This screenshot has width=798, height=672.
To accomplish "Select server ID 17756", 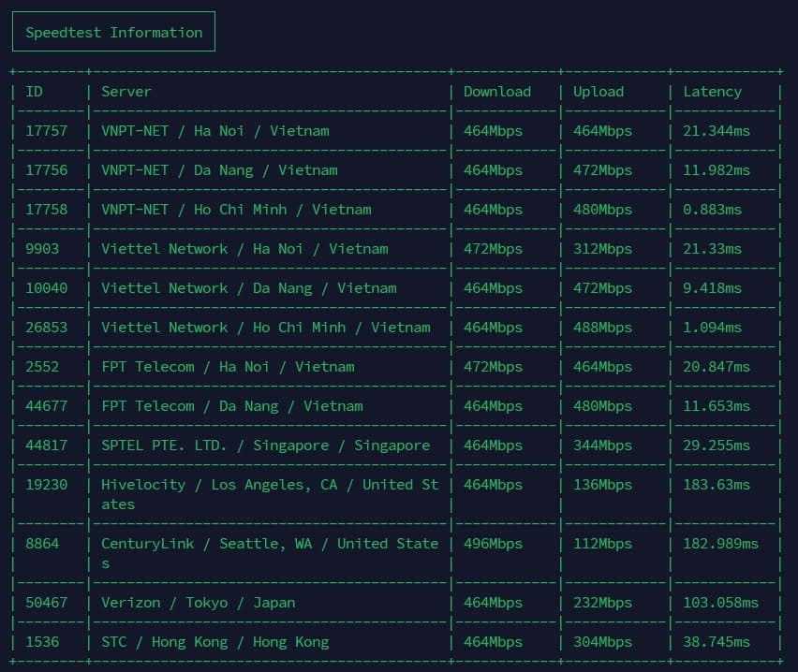I will point(46,170).
